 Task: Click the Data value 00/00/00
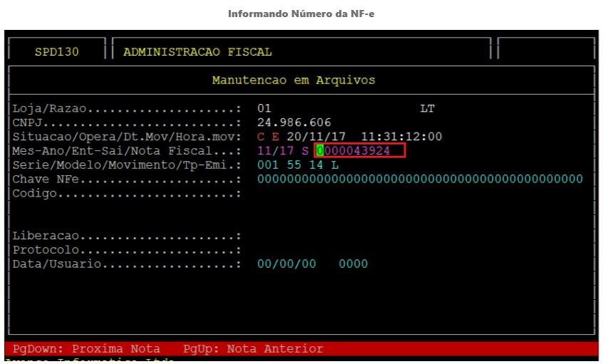[287, 264]
